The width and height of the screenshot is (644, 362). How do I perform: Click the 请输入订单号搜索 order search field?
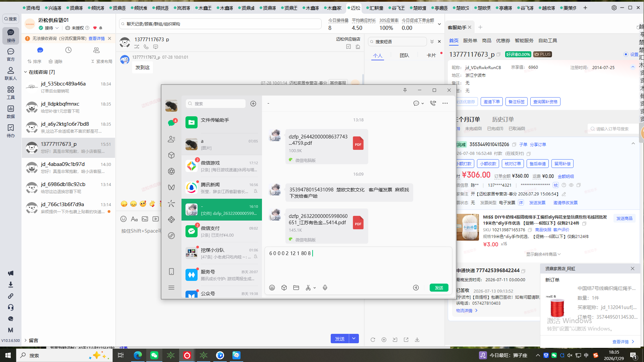(x=613, y=129)
